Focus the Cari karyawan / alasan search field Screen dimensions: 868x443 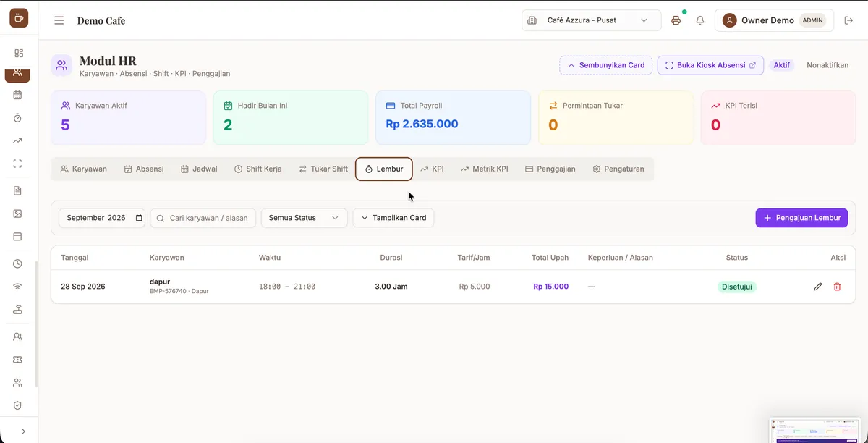(x=203, y=218)
